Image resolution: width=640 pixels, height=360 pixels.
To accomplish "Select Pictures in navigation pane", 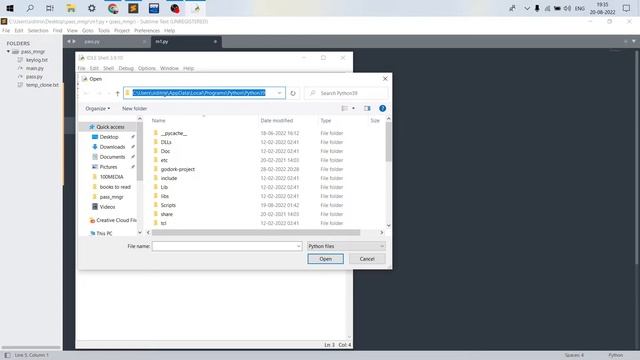I will pos(108,167).
